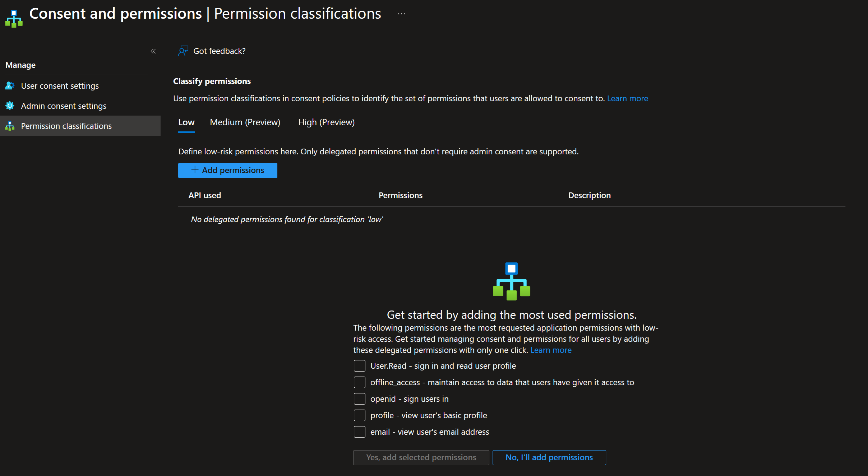Switch to the Medium (Preview) tab

click(245, 122)
